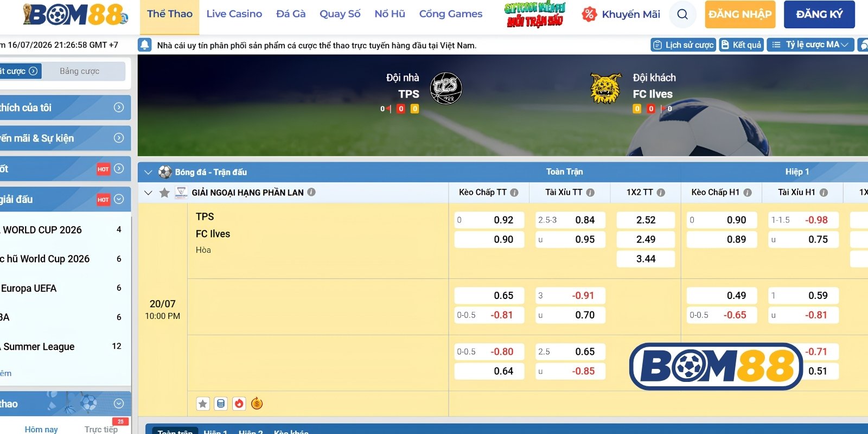Click info icon beside 1X2 TT
The image size is (868, 434).
point(661,193)
